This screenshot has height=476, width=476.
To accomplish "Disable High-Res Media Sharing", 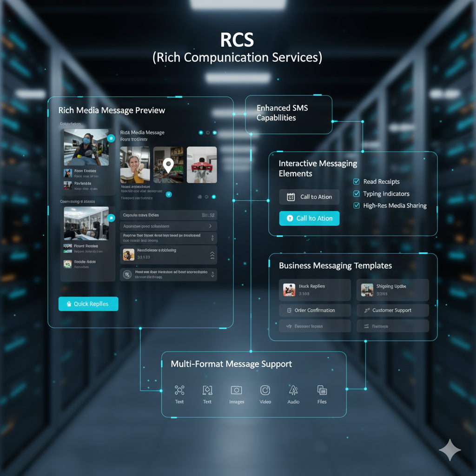I will point(357,205).
